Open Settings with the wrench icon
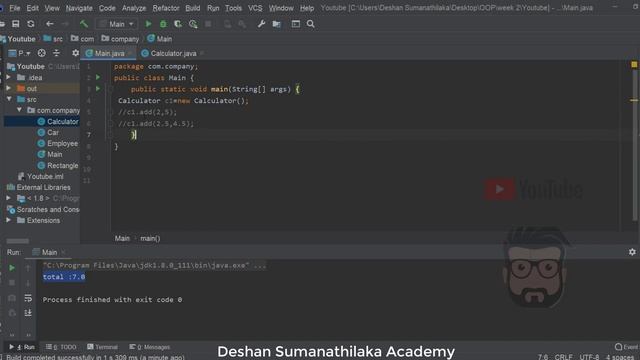The image size is (640, 360). 261,24
